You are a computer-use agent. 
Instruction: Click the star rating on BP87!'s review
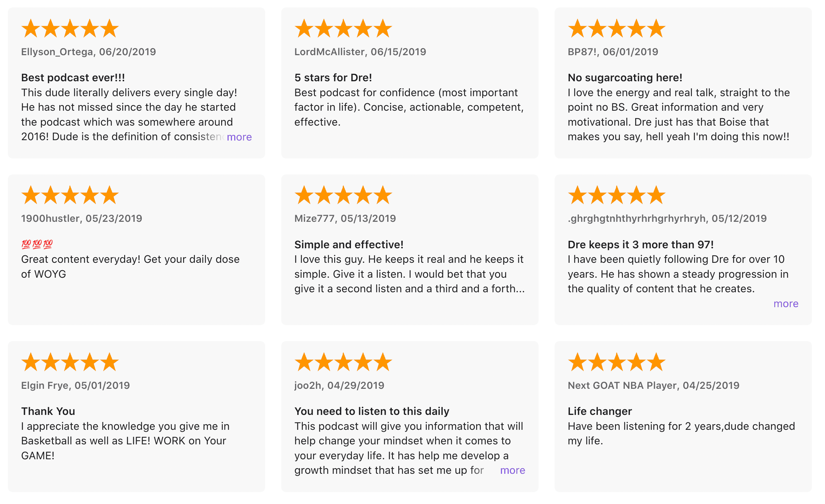point(617,29)
